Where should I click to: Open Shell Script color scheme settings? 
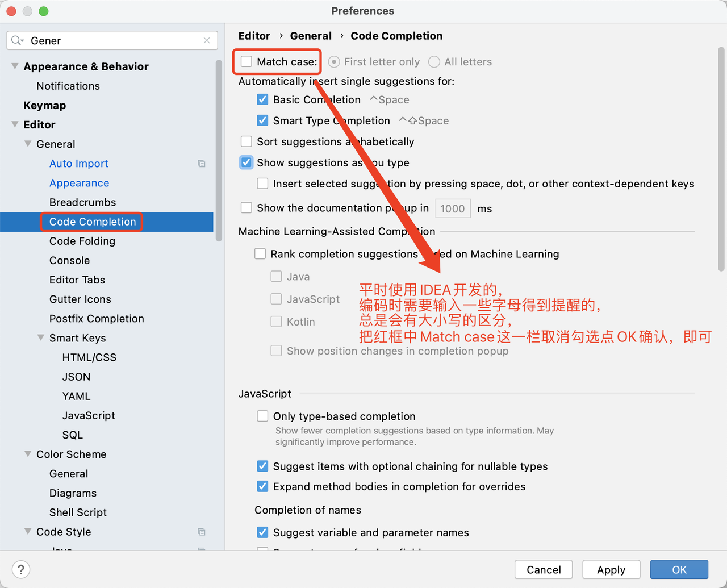tap(78, 512)
